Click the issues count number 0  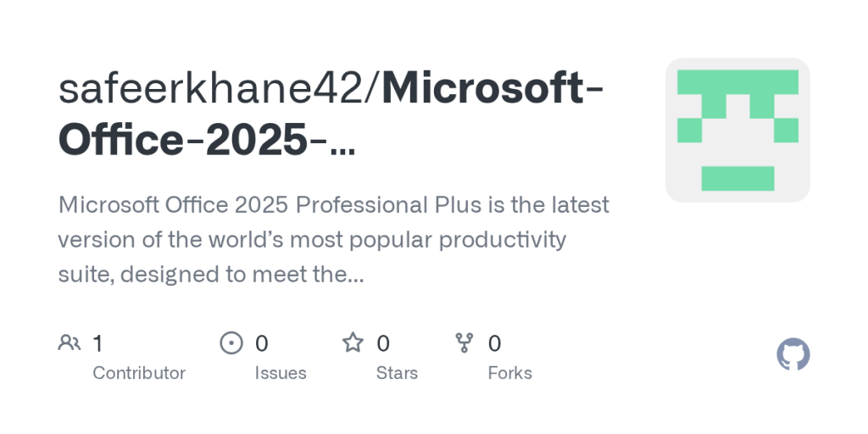(261, 344)
